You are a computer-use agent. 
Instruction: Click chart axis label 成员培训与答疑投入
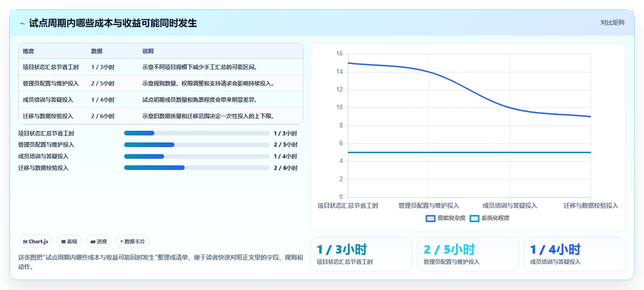point(510,205)
